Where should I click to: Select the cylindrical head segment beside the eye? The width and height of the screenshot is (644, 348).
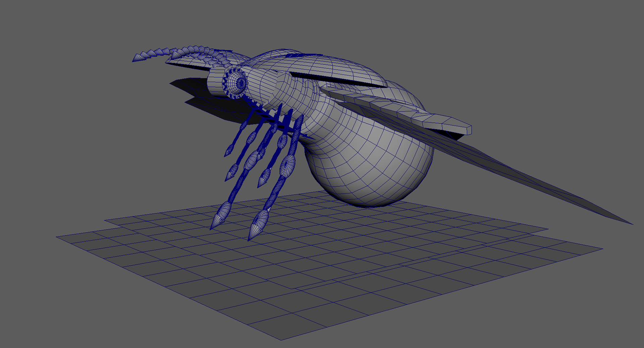[215, 82]
